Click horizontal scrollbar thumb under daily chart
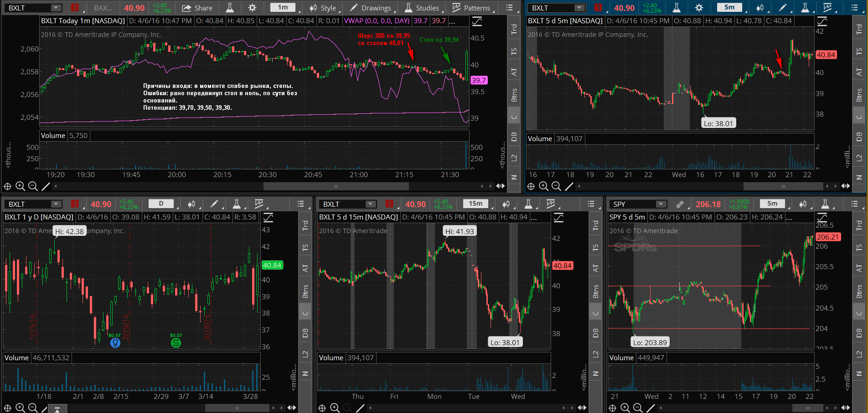Image resolution: width=868 pixels, height=413 pixels. pos(237,408)
